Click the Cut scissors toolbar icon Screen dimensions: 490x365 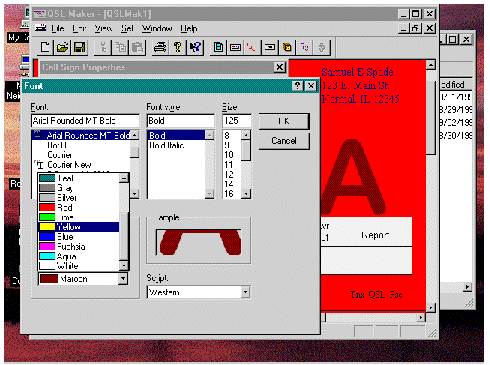click(103, 47)
